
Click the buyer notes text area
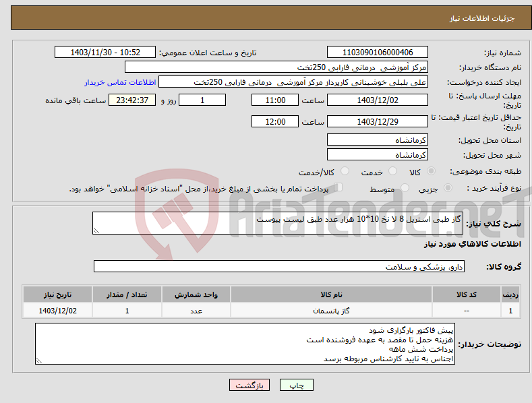245,344
